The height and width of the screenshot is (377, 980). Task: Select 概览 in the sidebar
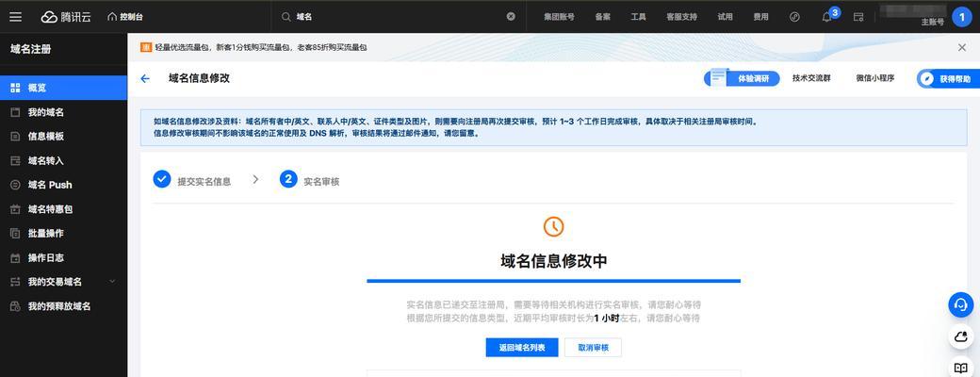pos(64,88)
